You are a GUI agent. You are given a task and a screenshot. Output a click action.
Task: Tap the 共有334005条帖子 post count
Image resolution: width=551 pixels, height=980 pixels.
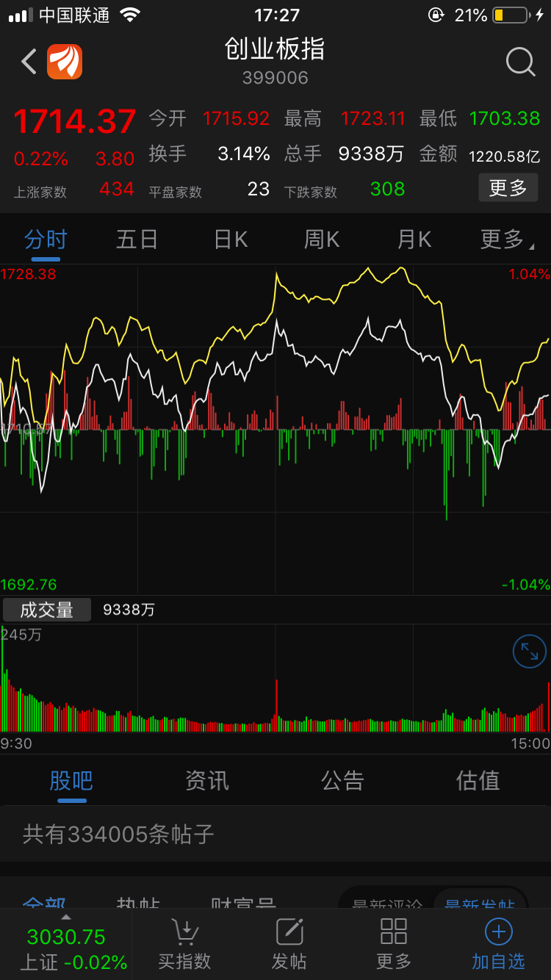point(118,834)
